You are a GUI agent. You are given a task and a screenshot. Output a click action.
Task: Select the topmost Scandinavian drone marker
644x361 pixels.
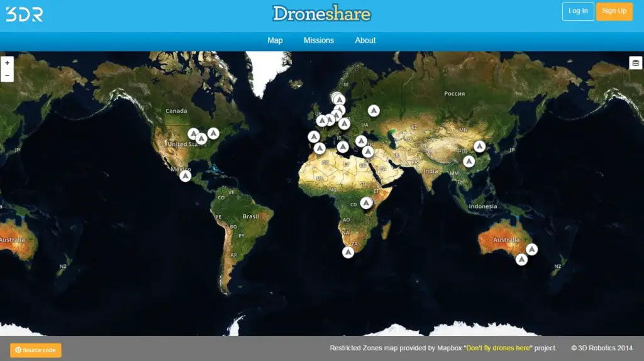(x=339, y=99)
